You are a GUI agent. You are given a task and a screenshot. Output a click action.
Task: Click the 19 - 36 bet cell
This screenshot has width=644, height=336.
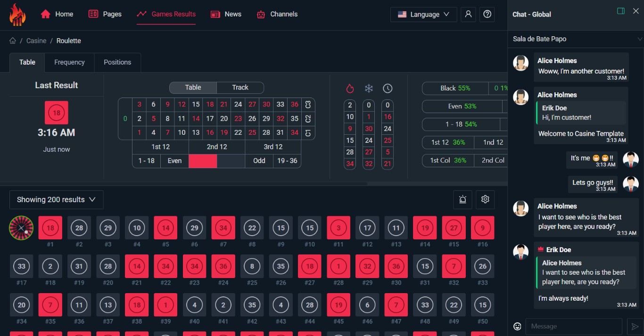287,161
